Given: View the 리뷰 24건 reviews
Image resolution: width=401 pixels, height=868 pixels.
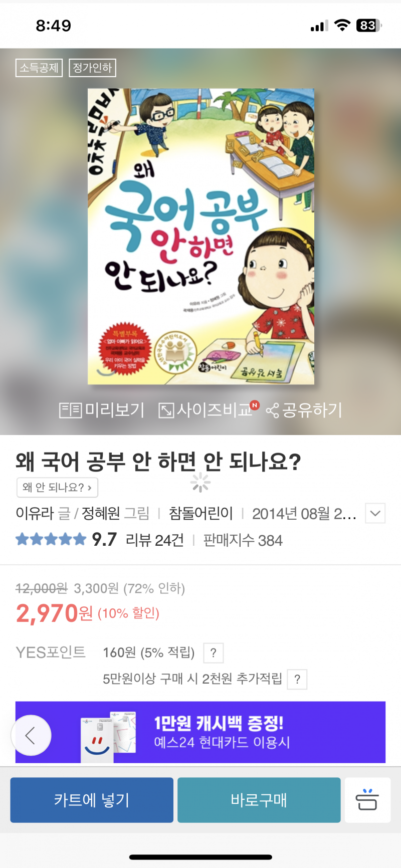Looking at the screenshot, I should [x=154, y=540].
